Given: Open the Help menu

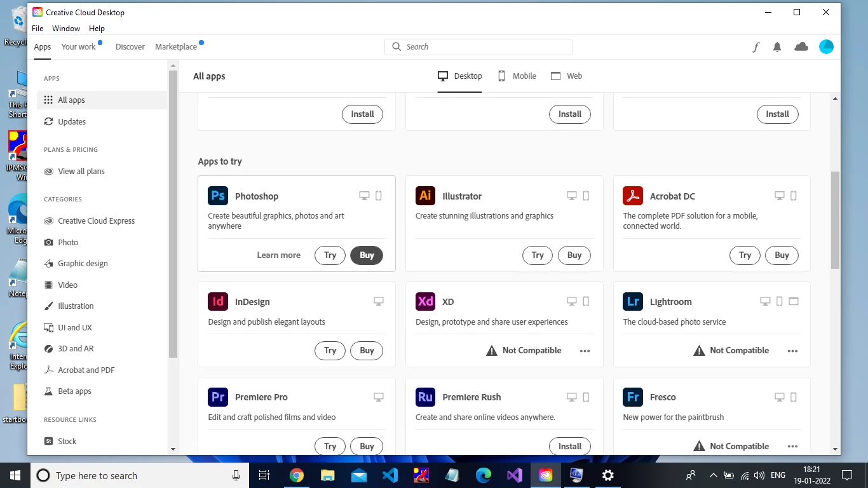Looking at the screenshot, I should coord(97,29).
